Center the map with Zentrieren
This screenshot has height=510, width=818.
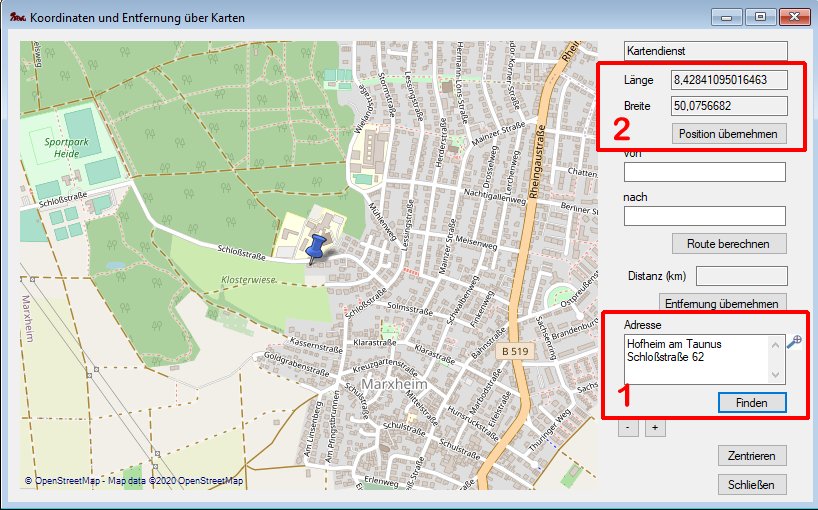752,456
